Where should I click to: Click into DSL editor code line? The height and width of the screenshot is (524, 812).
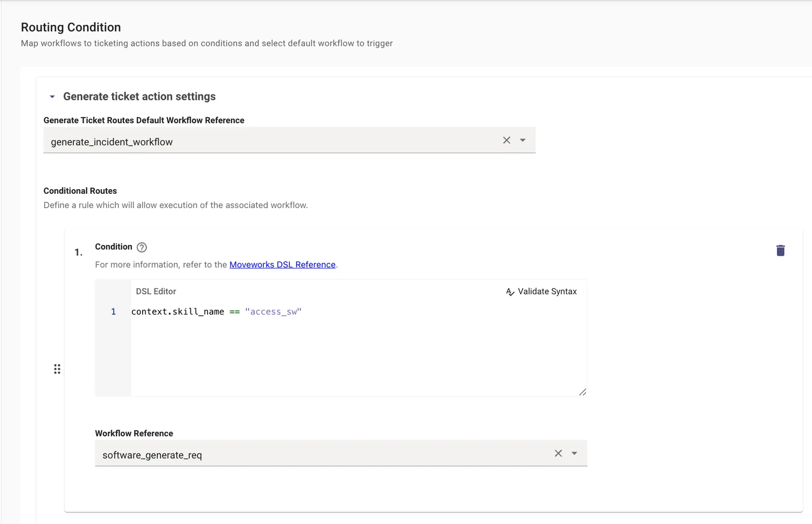[x=359, y=311]
